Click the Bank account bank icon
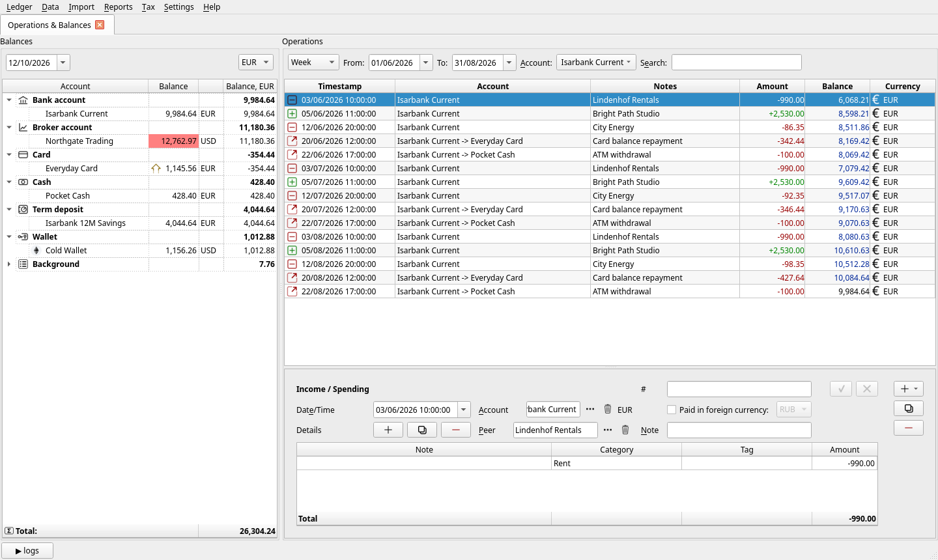Image resolution: width=938 pixels, height=560 pixels. tap(23, 100)
